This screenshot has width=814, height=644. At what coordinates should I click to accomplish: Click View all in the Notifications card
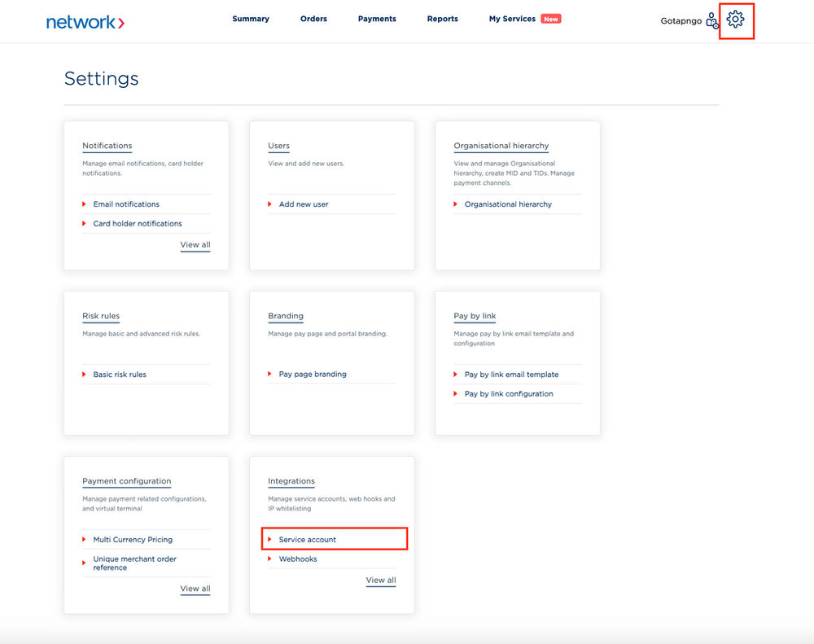click(195, 244)
